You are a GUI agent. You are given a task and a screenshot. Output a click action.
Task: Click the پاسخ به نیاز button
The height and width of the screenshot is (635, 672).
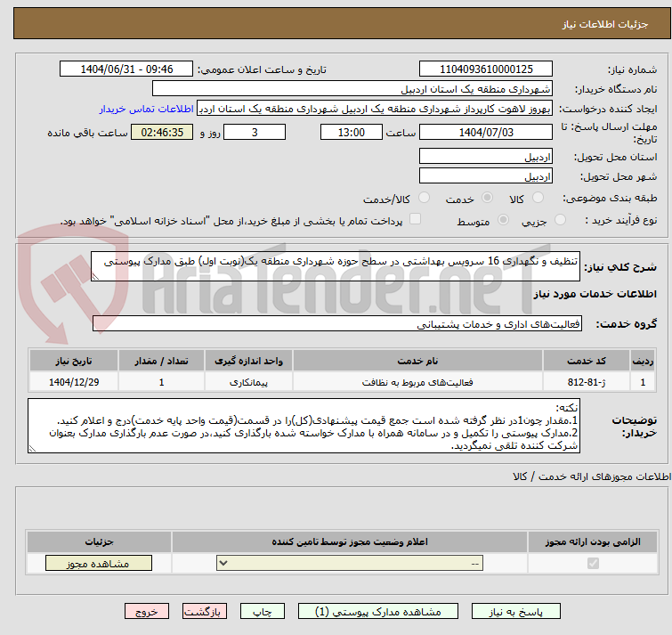pyautogui.click(x=515, y=612)
